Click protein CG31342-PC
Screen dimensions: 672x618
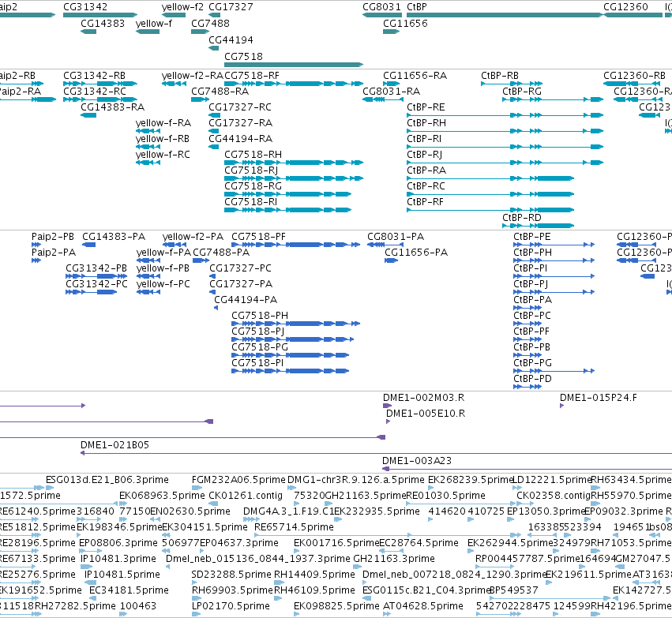point(96,284)
